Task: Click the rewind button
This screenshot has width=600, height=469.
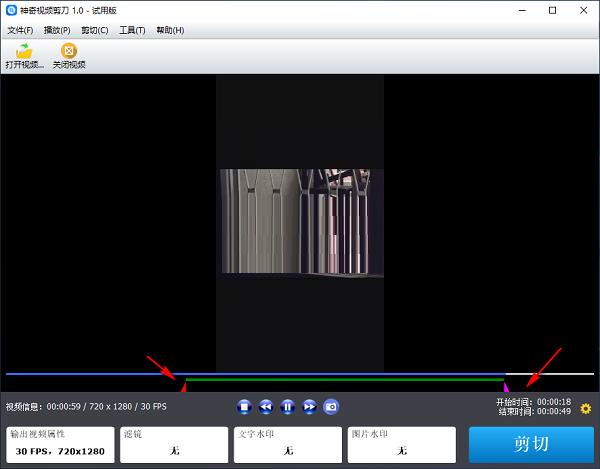Action: [x=266, y=407]
